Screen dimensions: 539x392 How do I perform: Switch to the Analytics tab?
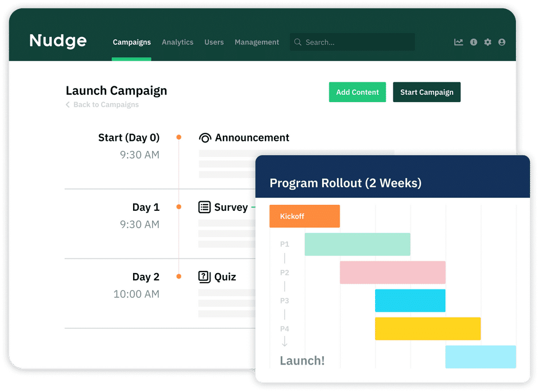coord(177,42)
